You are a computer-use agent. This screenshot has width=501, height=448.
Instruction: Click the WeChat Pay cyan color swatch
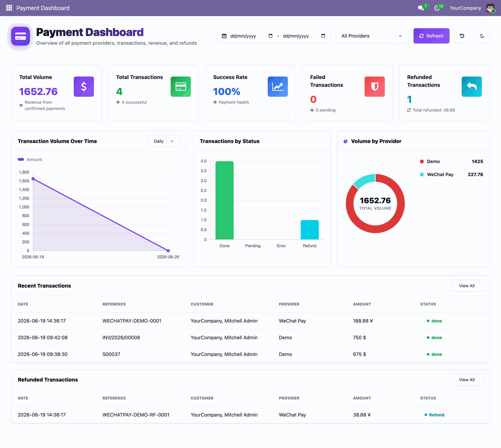[x=422, y=175]
